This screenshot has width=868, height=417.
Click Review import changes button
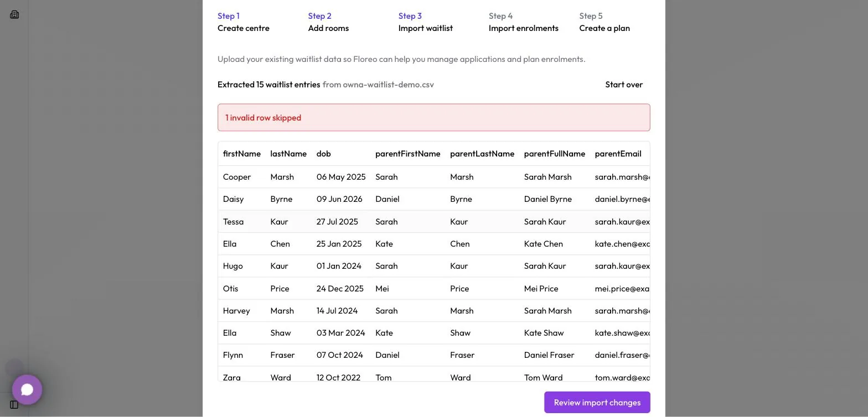pos(597,402)
